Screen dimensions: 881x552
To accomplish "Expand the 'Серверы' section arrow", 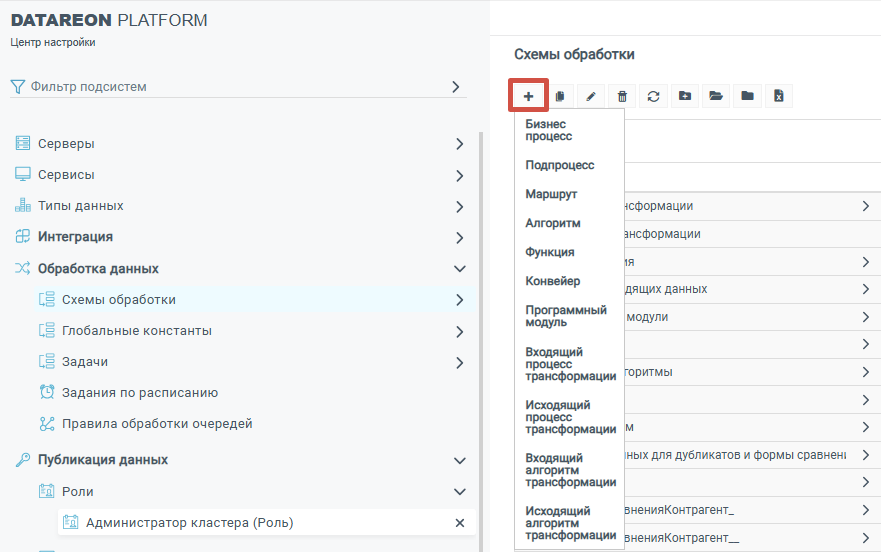I will tap(459, 144).
